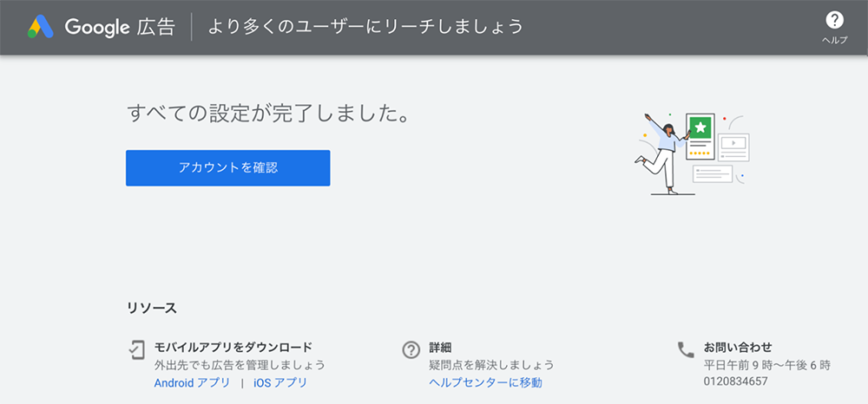Click the celebration illustration image
Viewport: 868px width, 404px height.
tap(693, 153)
